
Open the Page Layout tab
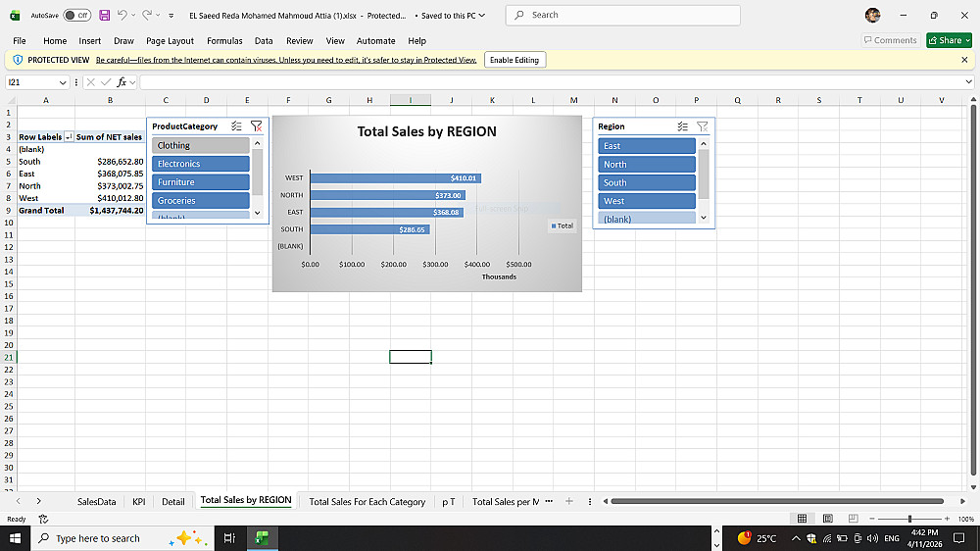click(170, 40)
